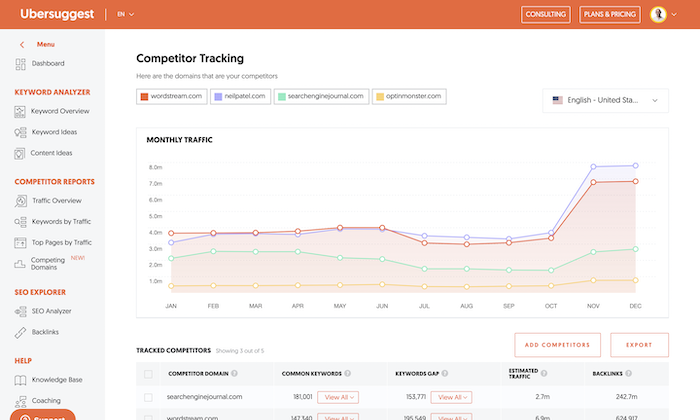The height and width of the screenshot is (420, 700).
Task: Click Add Competitors button
Action: point(557,345)
